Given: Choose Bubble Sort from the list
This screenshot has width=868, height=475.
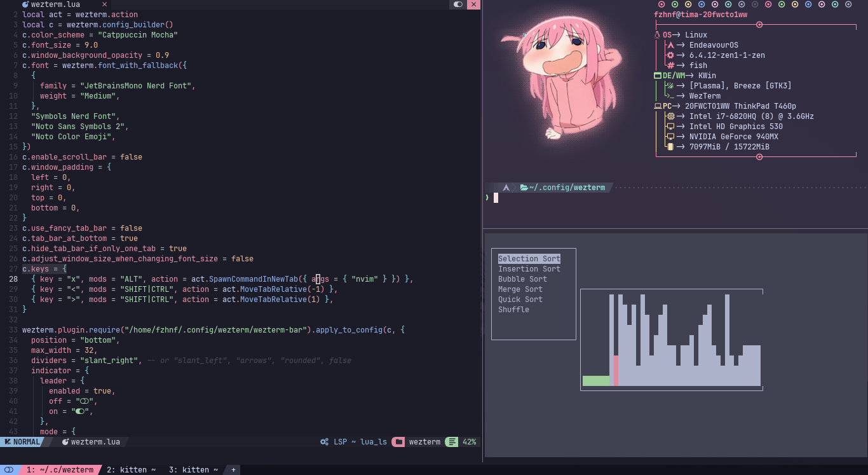Looking at the screenshot, I should [522, 279].
